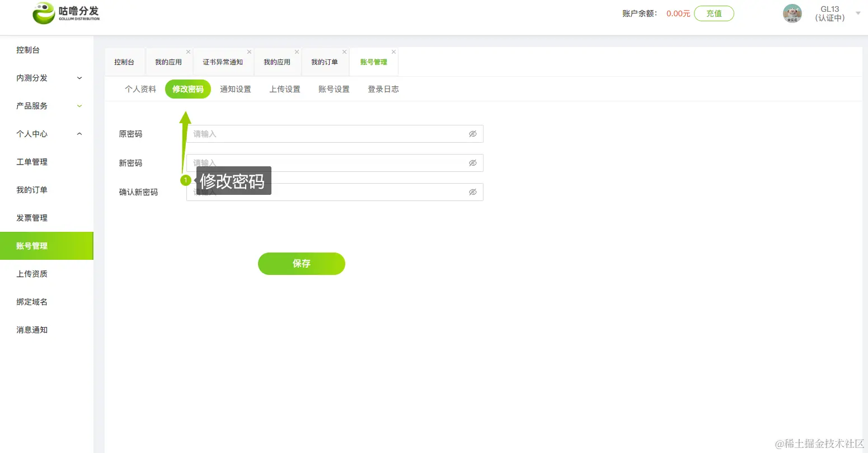Switch to 通知设置 settings
The height and width of the screenshot is (453, 868).
236,88
